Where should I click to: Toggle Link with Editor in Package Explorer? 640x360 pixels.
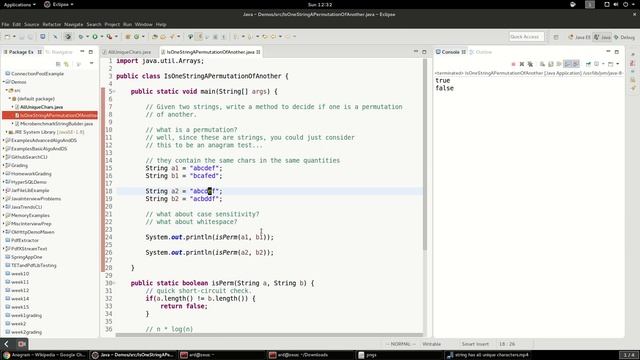pyautogui.click(x=66, y=64)
